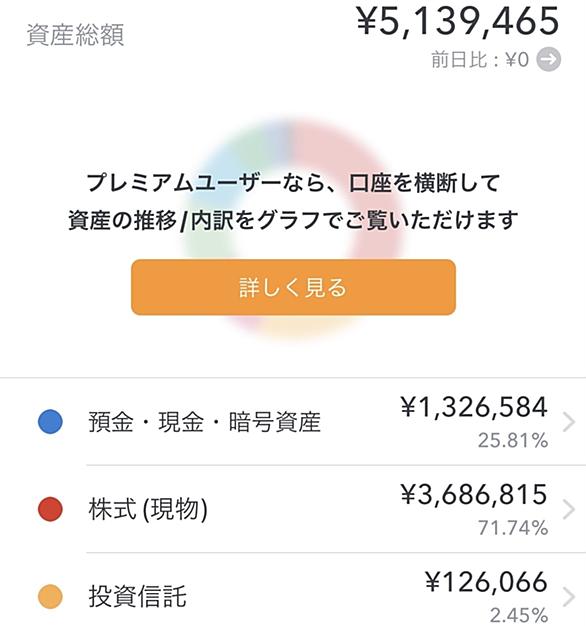Click the ¥1,326,584 amount
This screenshot has height=626, width=586.
(474, 408)
